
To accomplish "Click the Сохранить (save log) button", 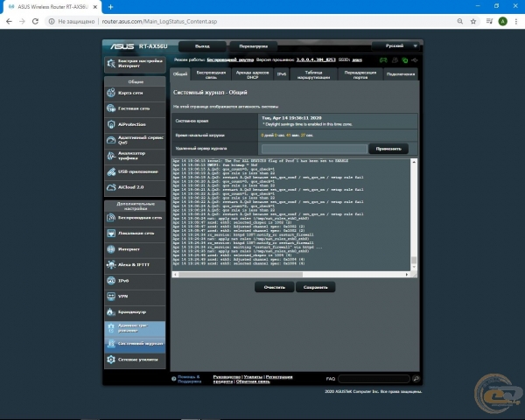I will [315, 287].
